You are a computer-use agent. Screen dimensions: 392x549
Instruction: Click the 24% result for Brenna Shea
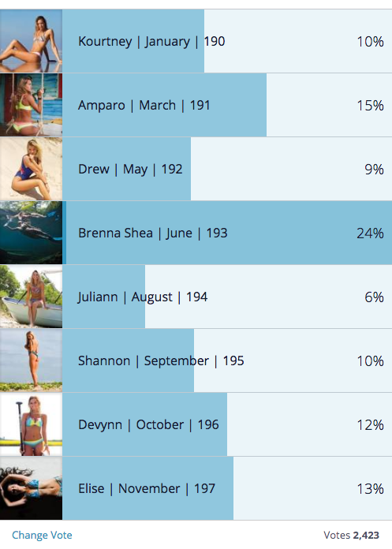tap(370, 233)
